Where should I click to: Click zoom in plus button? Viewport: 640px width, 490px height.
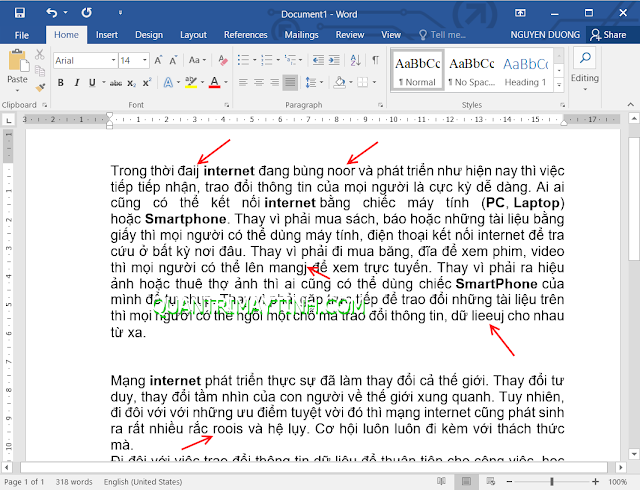pyautogui.click(x=595, y=482)
